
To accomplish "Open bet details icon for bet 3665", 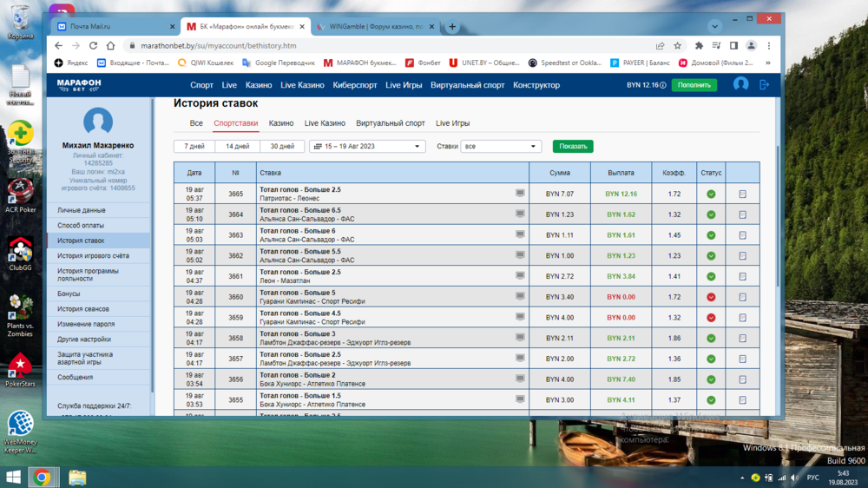I will coord(742,194).
